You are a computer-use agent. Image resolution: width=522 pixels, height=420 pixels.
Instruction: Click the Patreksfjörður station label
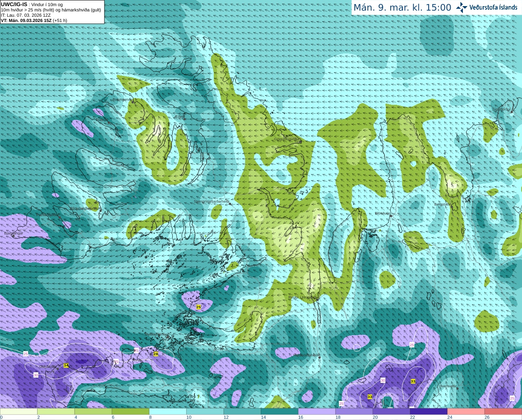pos(48,215)
